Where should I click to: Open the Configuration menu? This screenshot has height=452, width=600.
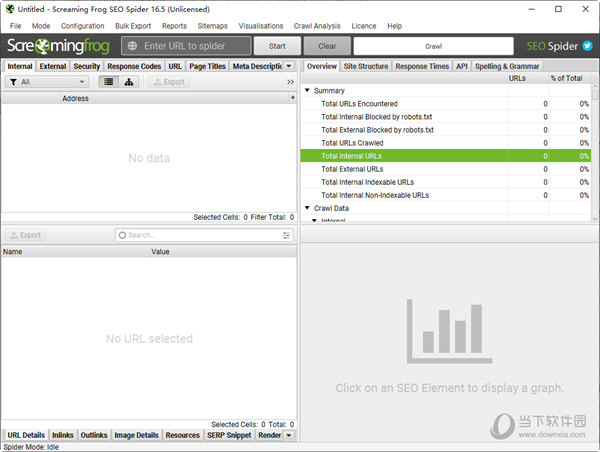pos(83,26)
